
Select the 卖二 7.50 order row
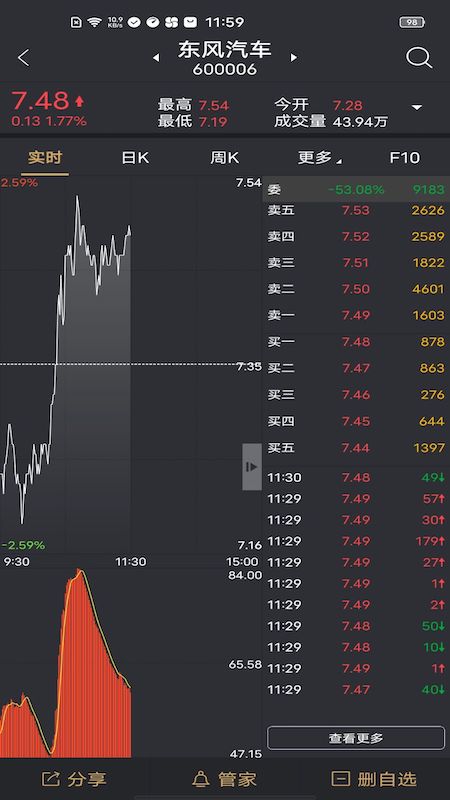point(356,289)
